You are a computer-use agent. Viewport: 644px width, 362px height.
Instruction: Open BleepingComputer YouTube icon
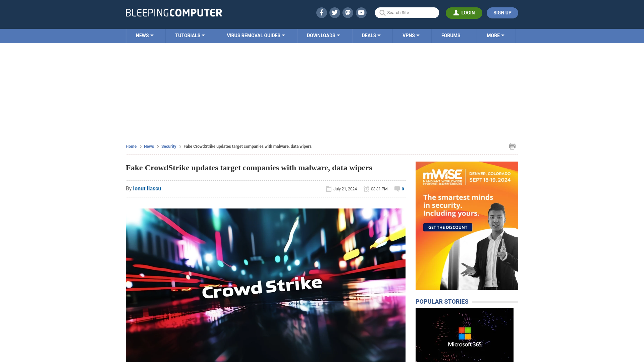click(x=361, y=13)
